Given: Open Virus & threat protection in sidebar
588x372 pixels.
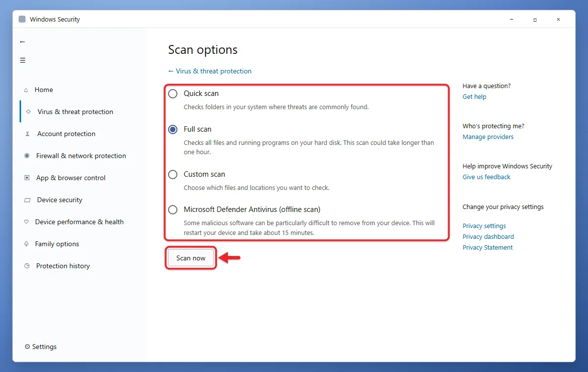Looking at the screenshot, I should click(75, 112).
